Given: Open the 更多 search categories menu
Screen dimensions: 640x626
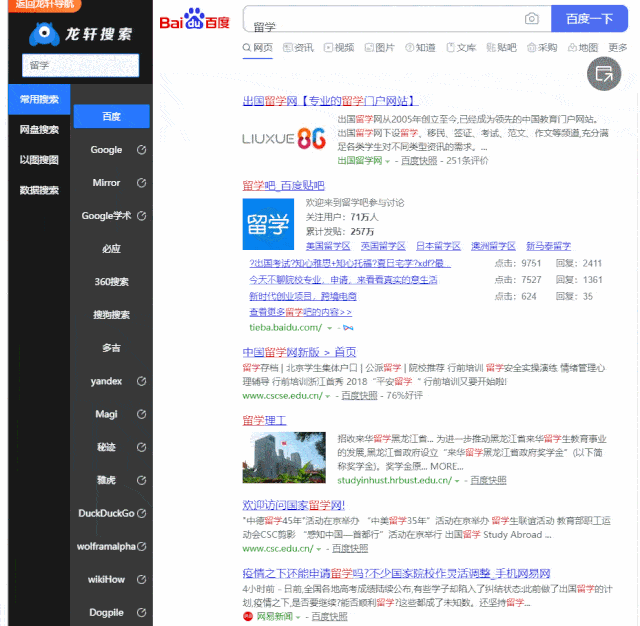Looking at the screenshot, I should pos(617,48).
